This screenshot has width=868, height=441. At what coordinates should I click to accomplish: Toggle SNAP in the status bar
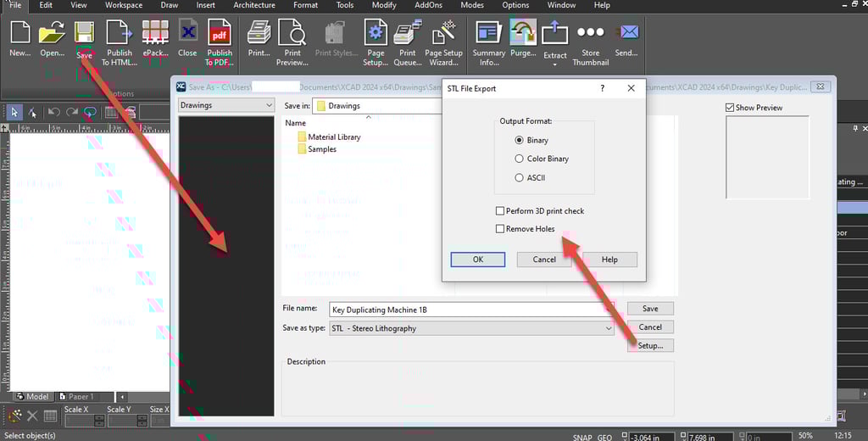click(582, 437)
